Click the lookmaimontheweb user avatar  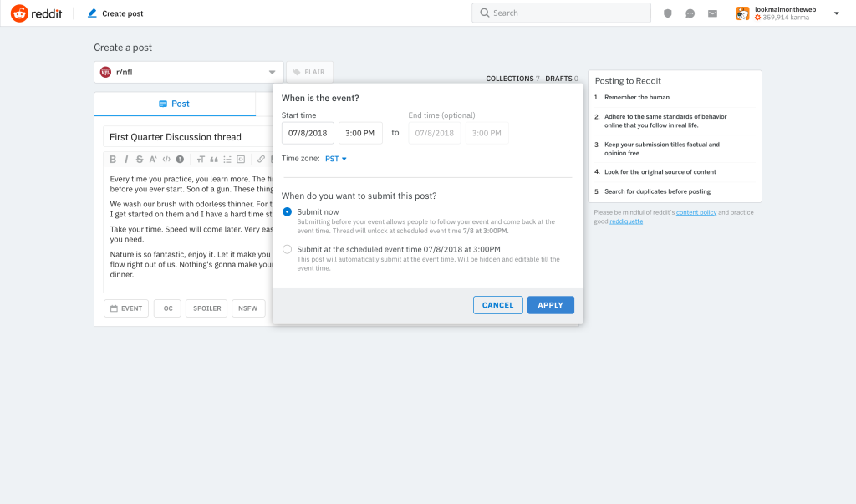coord(742,13)
